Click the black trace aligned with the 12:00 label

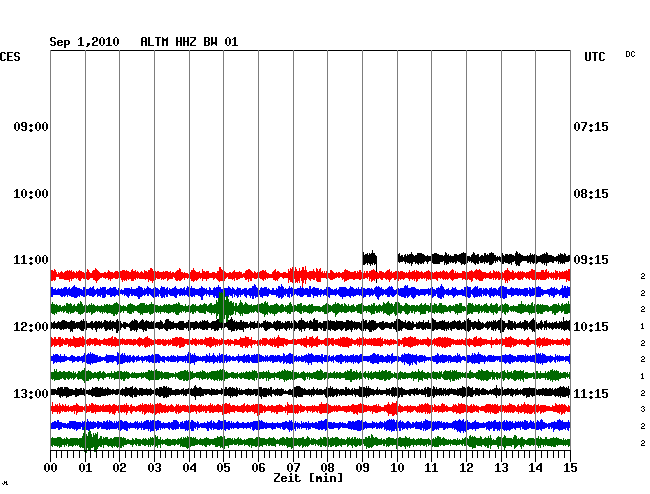tap(310, 325)
